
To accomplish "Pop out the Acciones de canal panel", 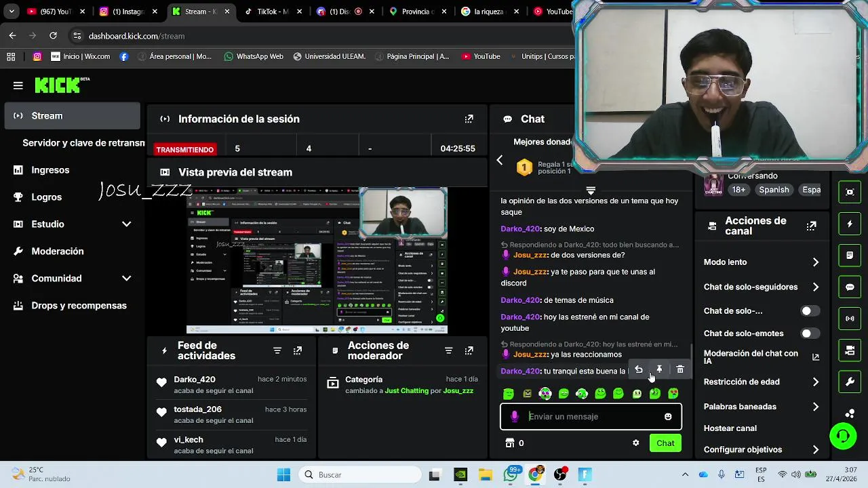I will (811, 226).
